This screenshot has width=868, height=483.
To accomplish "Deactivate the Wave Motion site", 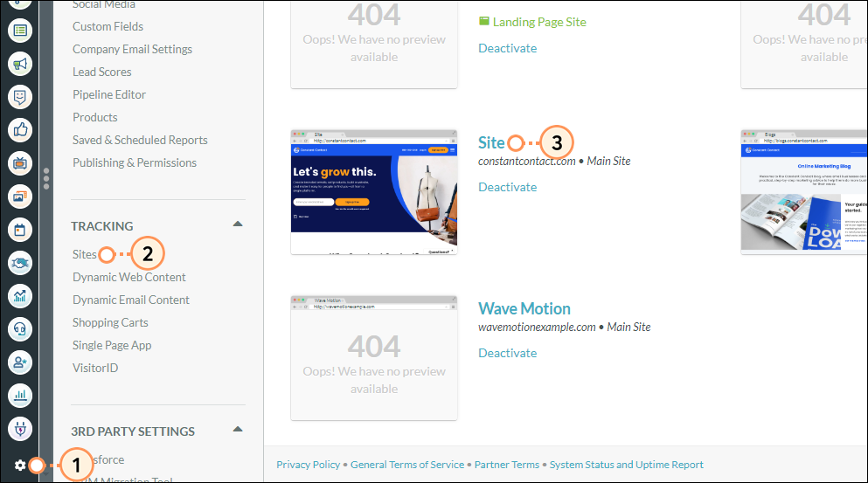I will point(508,353).
